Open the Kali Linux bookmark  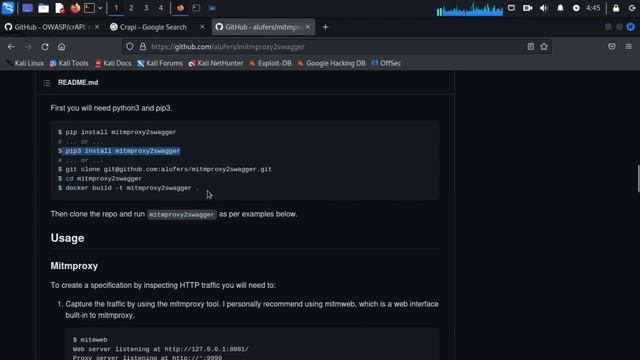(x=25, y=63)
